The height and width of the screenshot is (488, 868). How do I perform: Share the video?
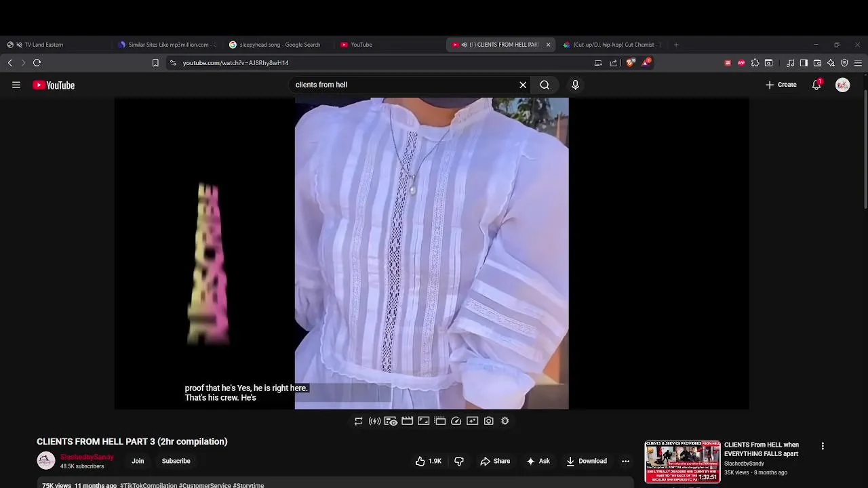(x=495, y=461)
